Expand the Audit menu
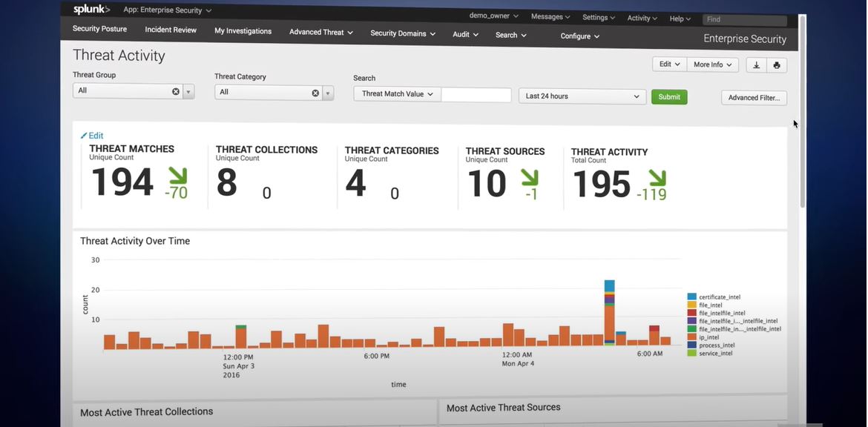The width and height of the screenshot is (868, 427). pyautogui.click(x=466, y=34)
